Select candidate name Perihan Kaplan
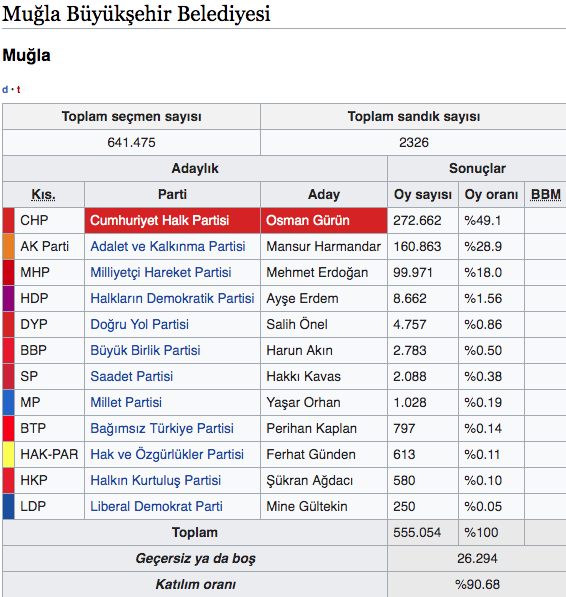Viewport: 566px width, 597px height. coord(311,428)
